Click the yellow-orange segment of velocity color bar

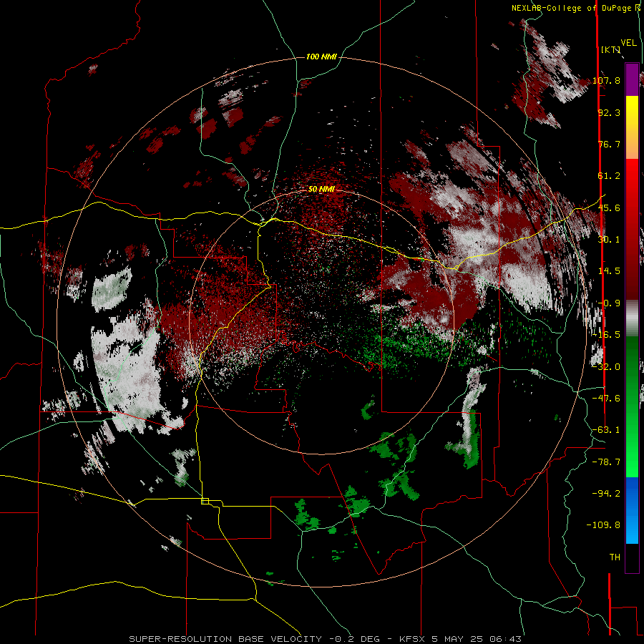pos(632,127)
